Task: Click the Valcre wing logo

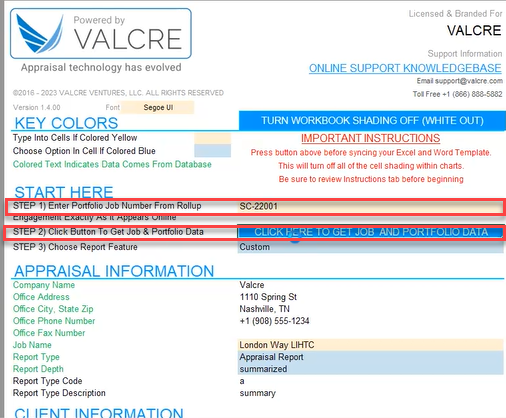Action: [x=40, y=34]
